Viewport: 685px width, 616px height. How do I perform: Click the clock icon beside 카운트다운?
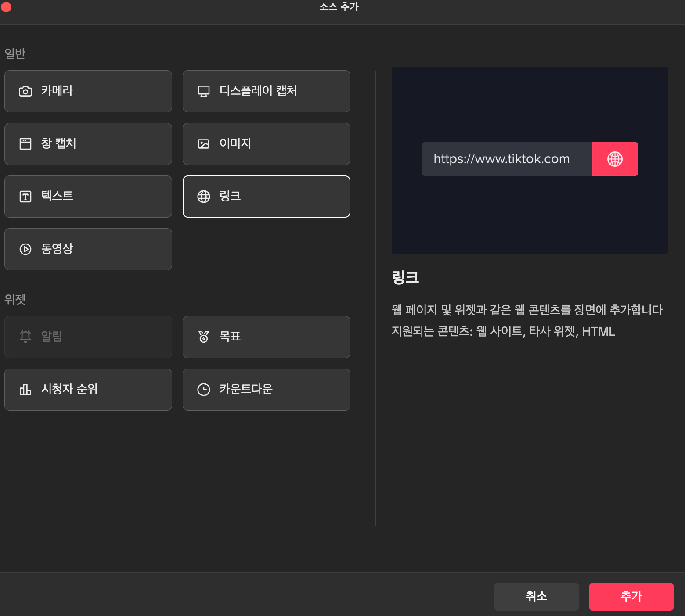[x=204, y=390]
